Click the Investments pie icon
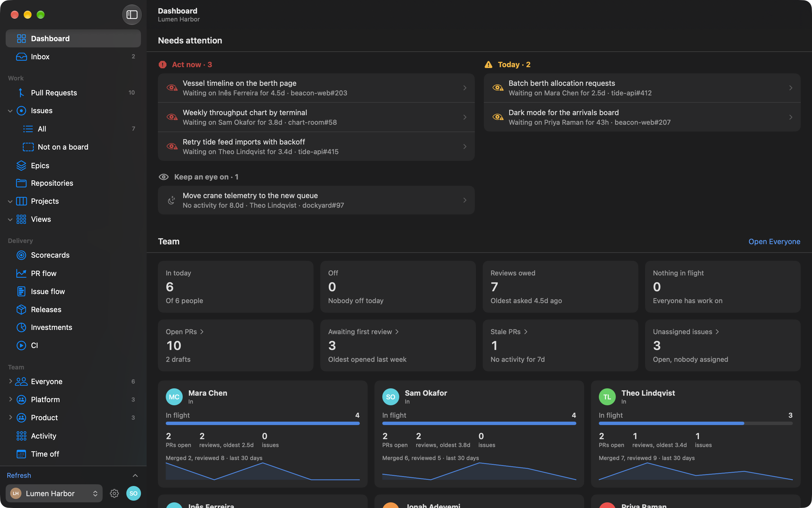 pos(21,327)
